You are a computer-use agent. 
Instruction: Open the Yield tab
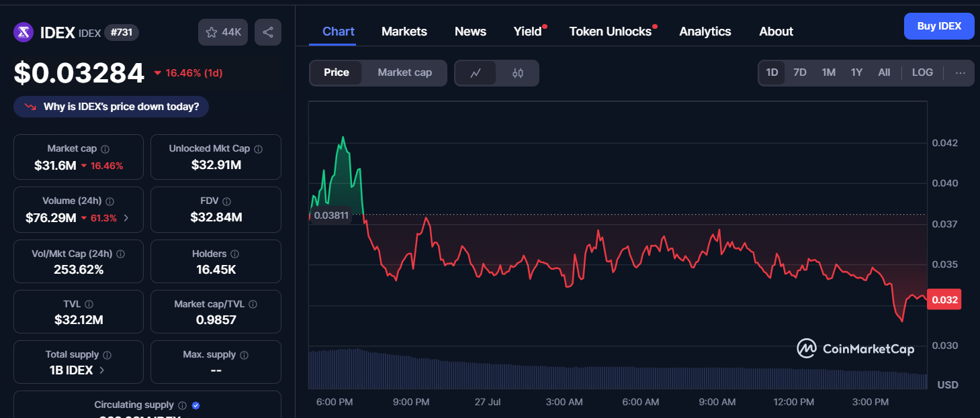(x=528, y=32)
